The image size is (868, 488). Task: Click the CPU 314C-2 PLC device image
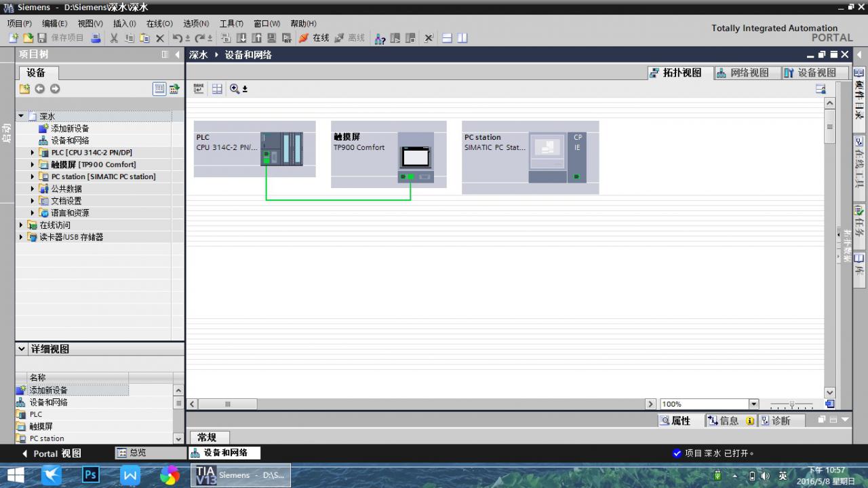point(281,148)
